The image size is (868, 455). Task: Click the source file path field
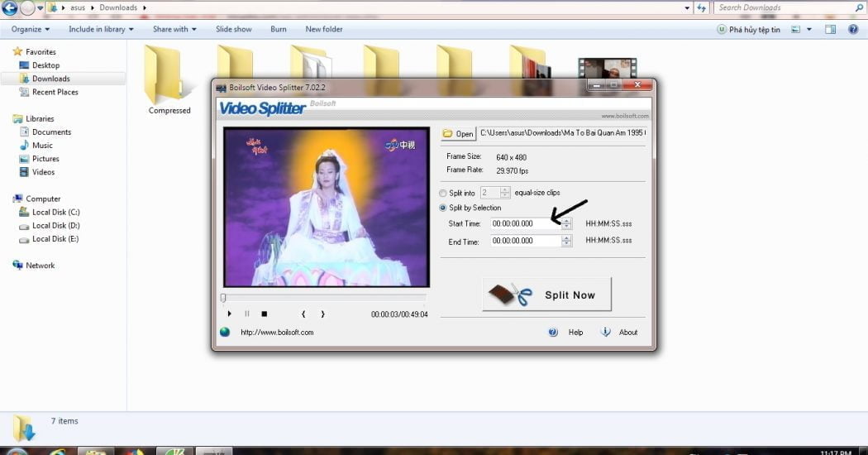tap(562, 133)
